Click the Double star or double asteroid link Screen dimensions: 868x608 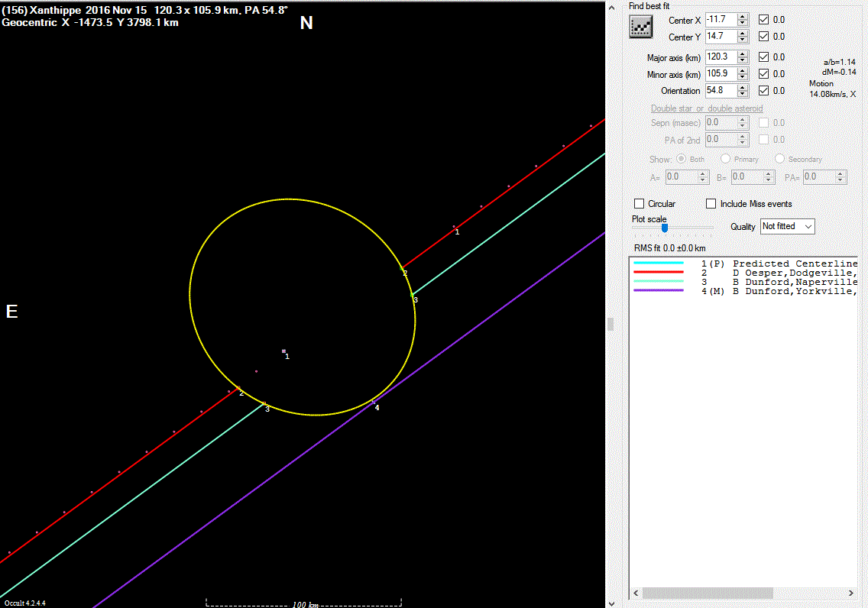(x=706, y=108)
